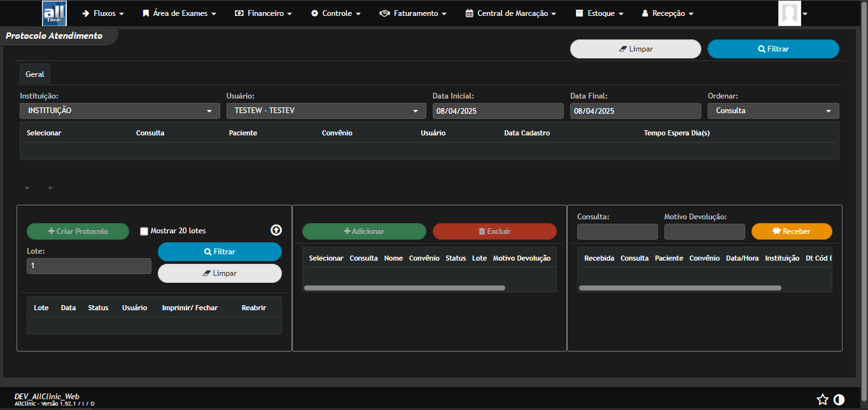Click the red Excluir button
This screenshot has height=410, width=868.
point(494,231)
